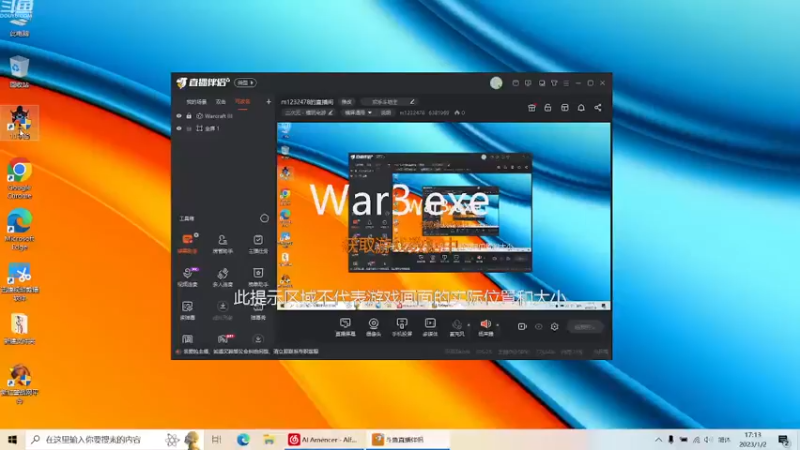Click the record video camera icon

coord(521,327)
